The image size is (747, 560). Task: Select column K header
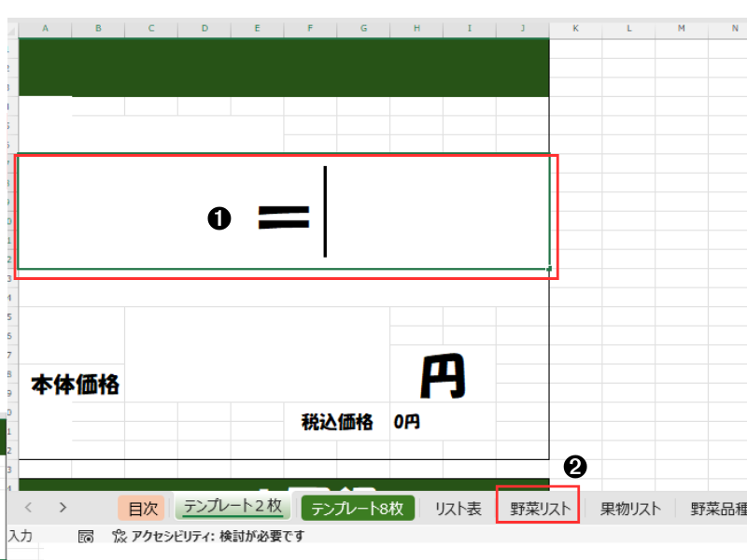(575, 29)
